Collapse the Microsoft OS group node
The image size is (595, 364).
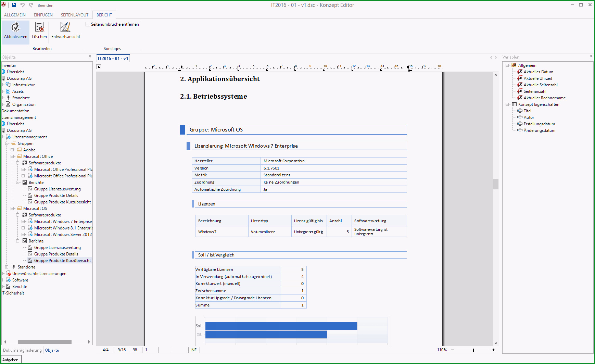click(12, 208)
